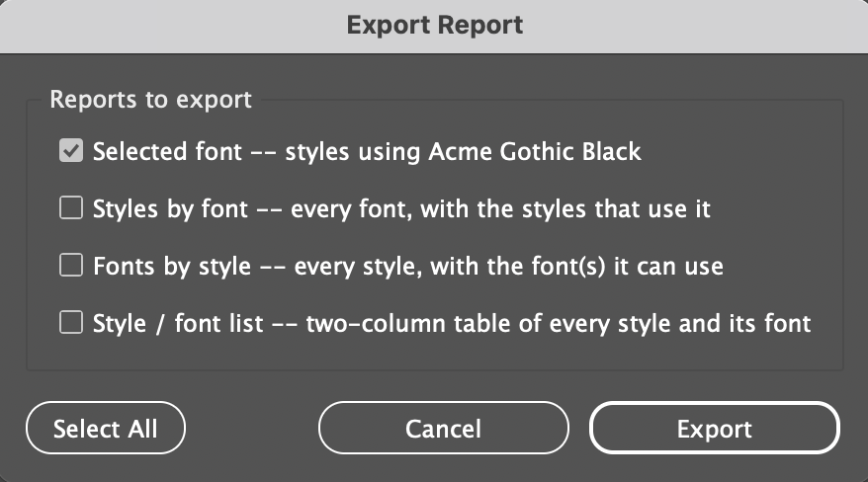Cancel the Export Report dialog
Viewport: 868px width, 482px height.
tap(444, 429)
